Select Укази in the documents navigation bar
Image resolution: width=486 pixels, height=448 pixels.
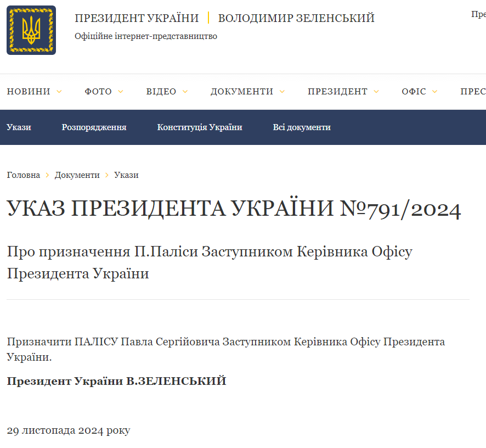(20, 127)
